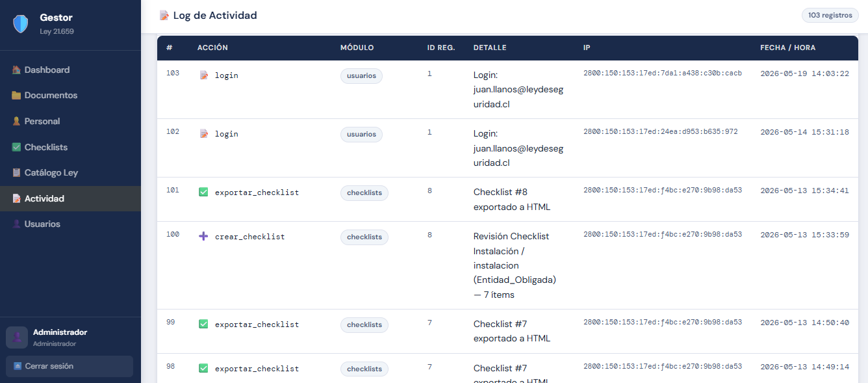Click the FECHA / HORA column header
868x383 pixels.
tap(788, 48)
